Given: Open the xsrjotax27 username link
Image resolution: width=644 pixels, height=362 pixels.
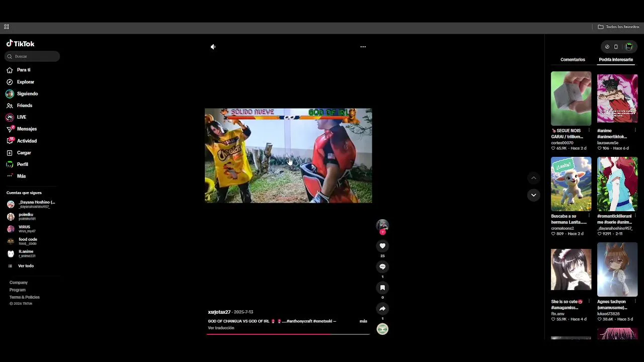Looking at the screenshot, I should click(219, 312).
